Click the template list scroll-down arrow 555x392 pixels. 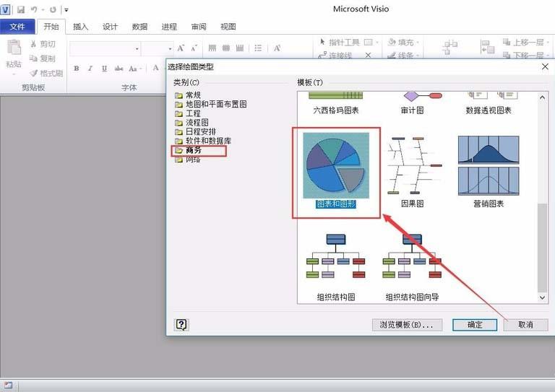[x=542, y=297]
